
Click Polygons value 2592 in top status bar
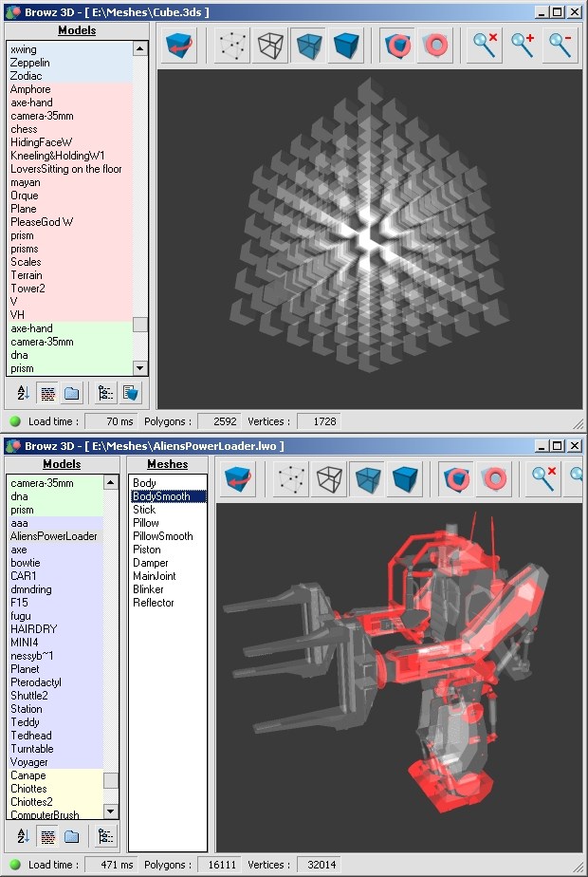[220, 421]
